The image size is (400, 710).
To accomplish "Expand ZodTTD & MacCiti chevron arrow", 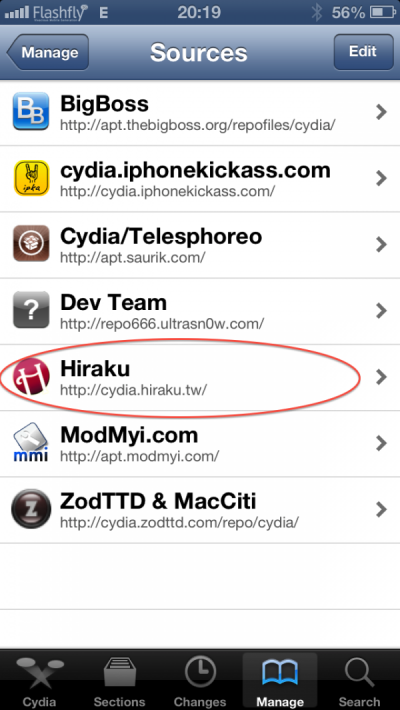I will tap(381, 509).
